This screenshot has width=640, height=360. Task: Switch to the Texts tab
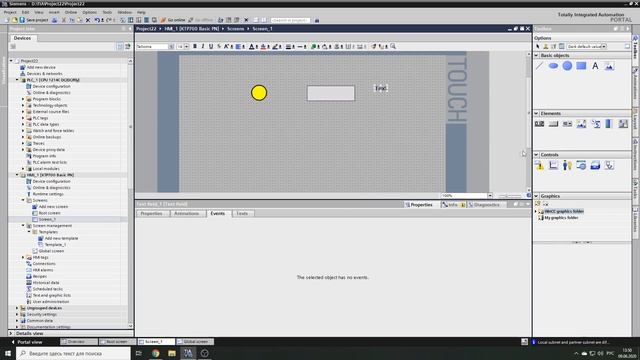pos(242,213)
